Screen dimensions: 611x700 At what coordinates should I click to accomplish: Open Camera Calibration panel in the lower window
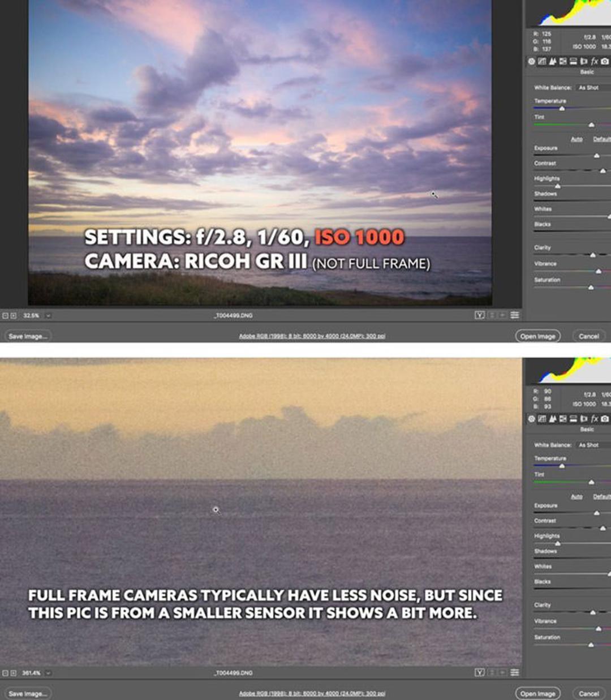pyautogui.click(x=605, y=419)
